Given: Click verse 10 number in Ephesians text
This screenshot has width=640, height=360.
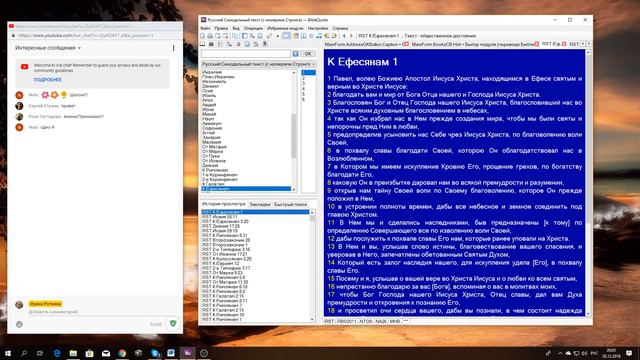Looking at the screenshot, I should [331, 207].
